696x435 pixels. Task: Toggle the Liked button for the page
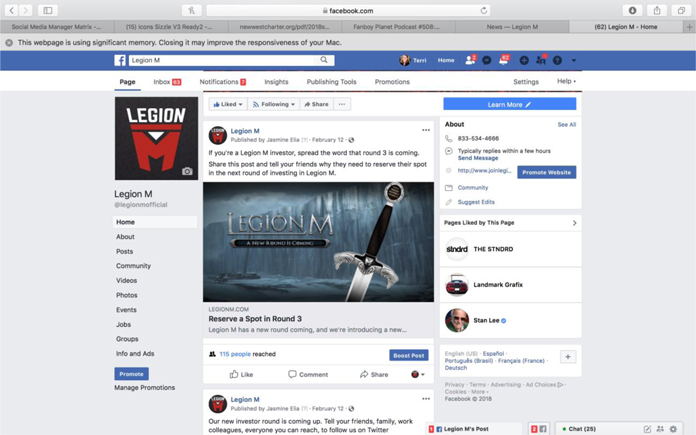click(x=226, y=104)
